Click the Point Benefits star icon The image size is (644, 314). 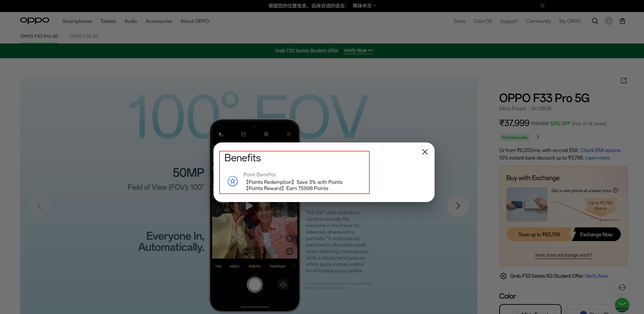tap(233, 181)
